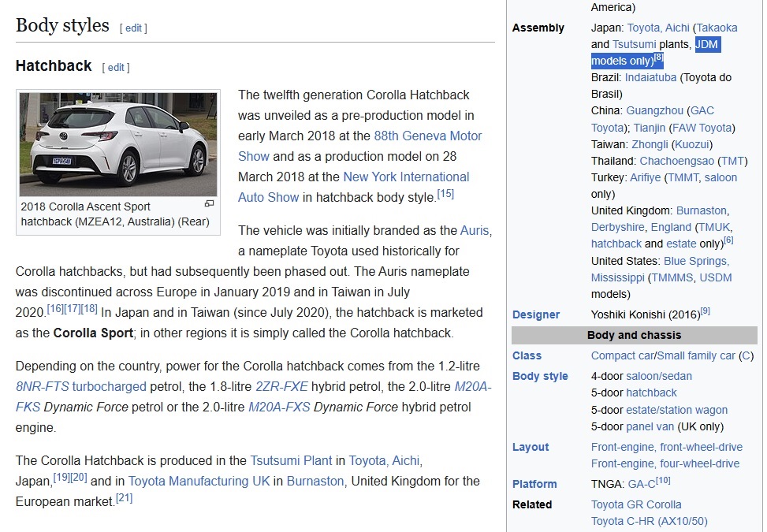Open the panel van link

point(650,427)
